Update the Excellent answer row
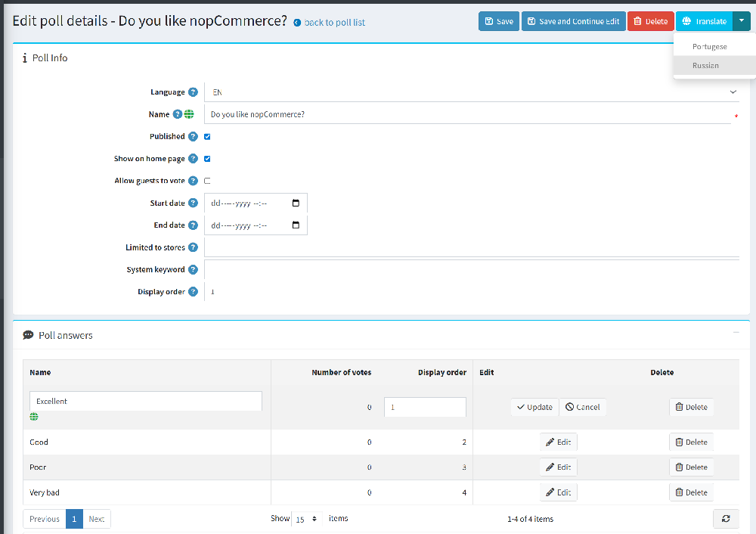Screen dimensions: 756x534 [x=534, y=407]
